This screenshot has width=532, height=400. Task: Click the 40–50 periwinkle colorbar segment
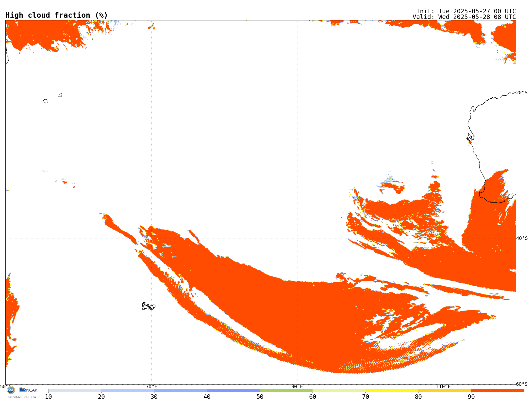pos(233,391)
